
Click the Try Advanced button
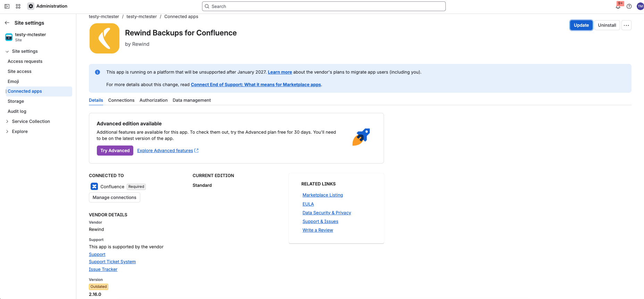115,151
